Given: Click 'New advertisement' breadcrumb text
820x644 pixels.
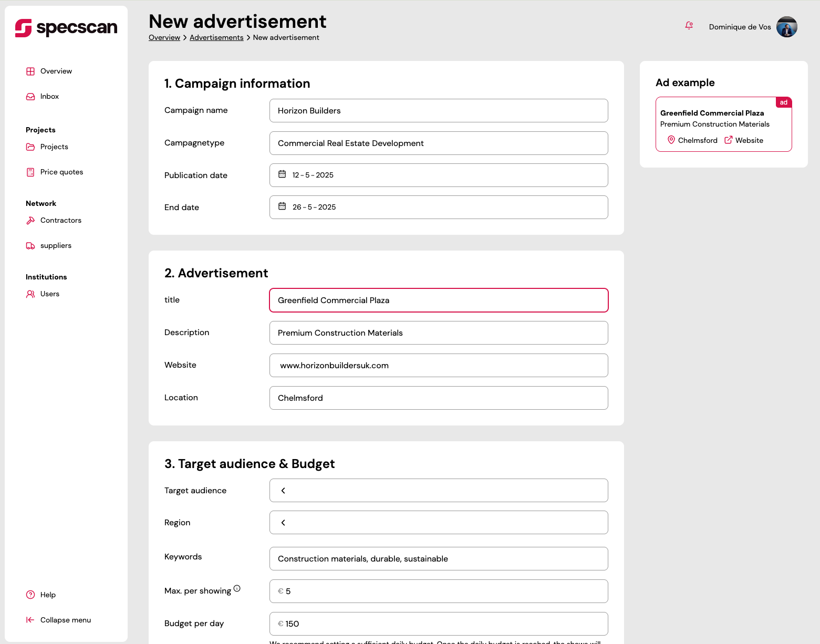Looking at the screenshot, I should 286,37.
